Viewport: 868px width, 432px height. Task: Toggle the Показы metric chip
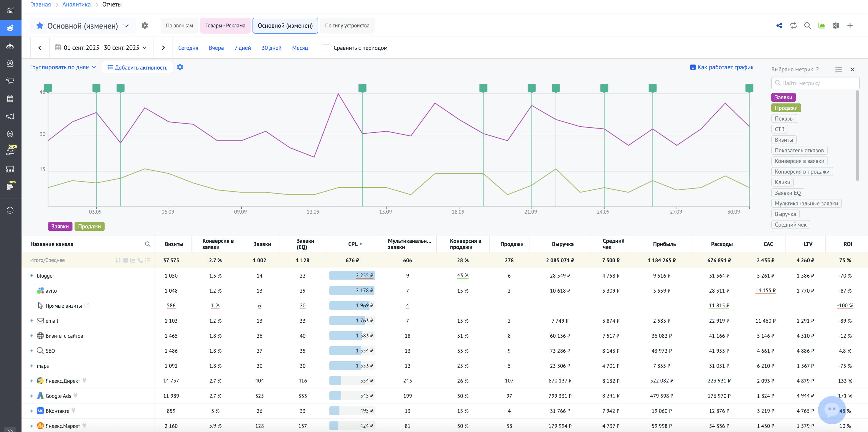click(784, 119)
